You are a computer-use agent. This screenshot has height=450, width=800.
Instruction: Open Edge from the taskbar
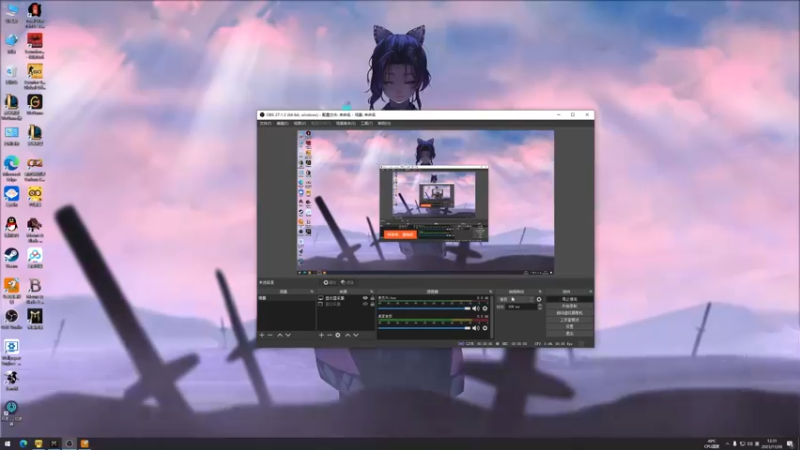(23, 443)
